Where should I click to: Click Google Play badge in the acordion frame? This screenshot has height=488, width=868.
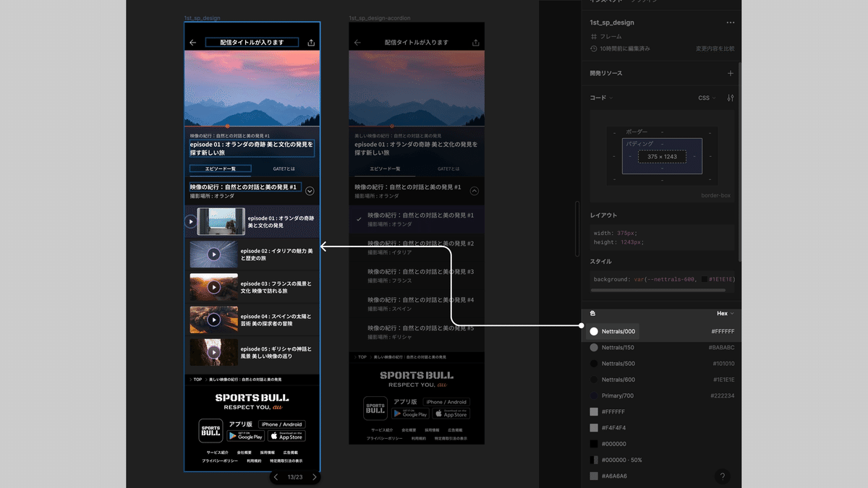410,414
